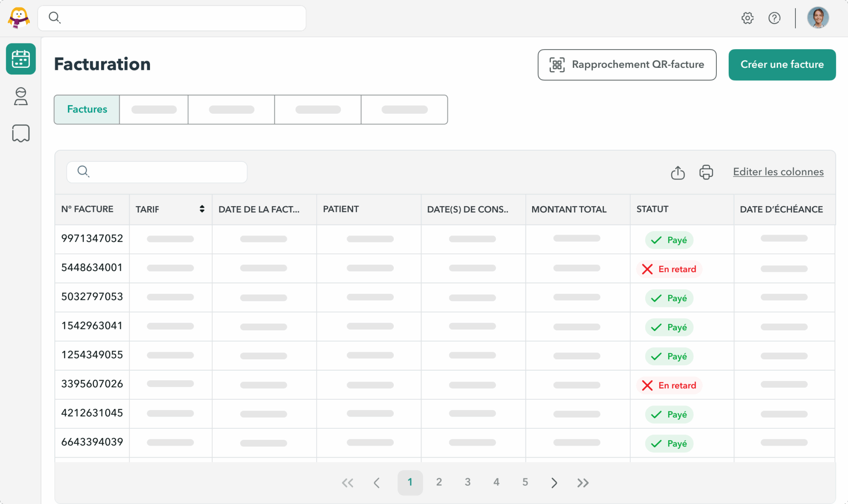Click the table search field
Screen dimensions: 848x504
point(157,172)
